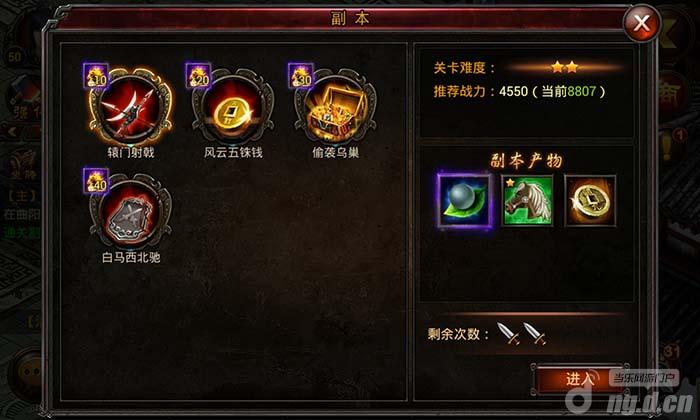Image resolution: width=700 pixels, height=420 pixels.
Task: Choose the 偷袭乌巢 treasure chest dungeon
Action: (x=335, y=107)
